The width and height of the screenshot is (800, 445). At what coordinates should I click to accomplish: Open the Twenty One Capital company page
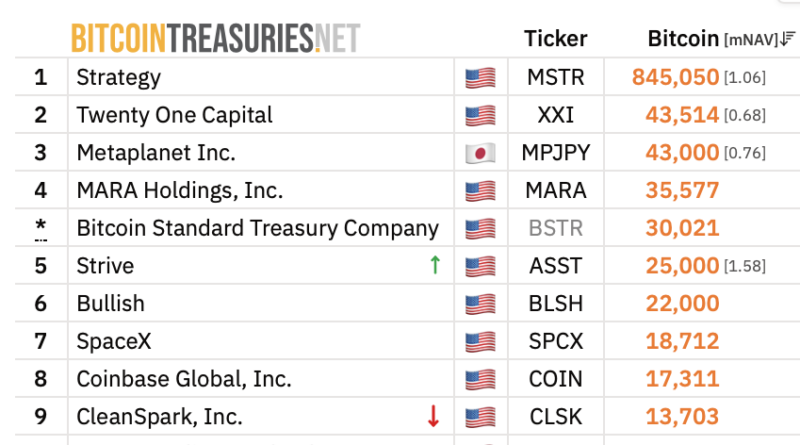tap(174, 115)
